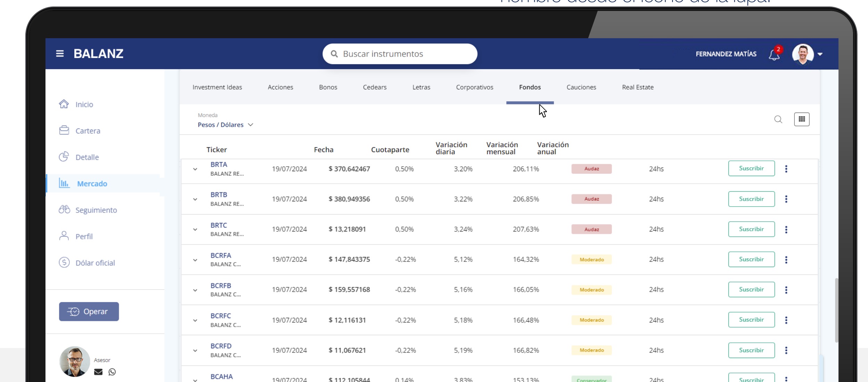The width and height of the screenshot is (868, 382).
Task: Expand the BRTC fund row
Action: tap(195, 230)
